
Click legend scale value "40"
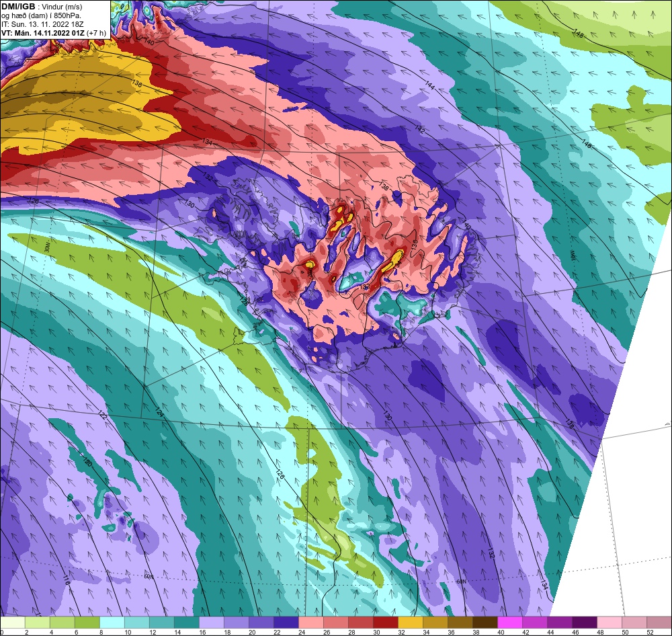click(x=501, y=632)
